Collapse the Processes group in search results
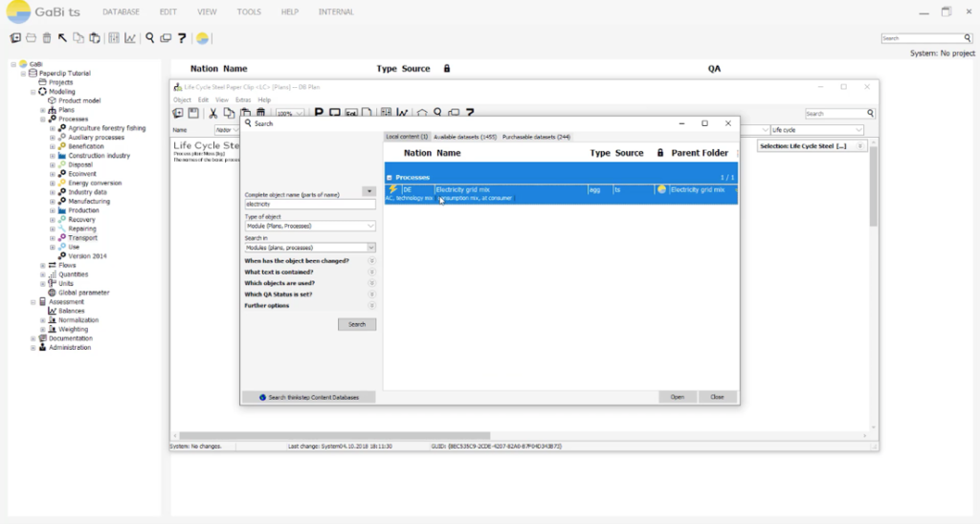Image resolution: width=980 pixels, height=524 pixels. click(390, 177)
